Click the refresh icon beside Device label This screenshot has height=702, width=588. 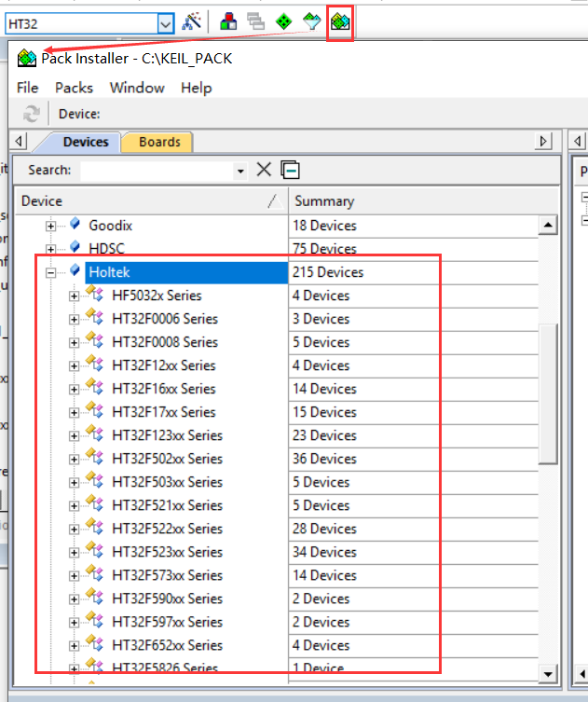(32, 114)
